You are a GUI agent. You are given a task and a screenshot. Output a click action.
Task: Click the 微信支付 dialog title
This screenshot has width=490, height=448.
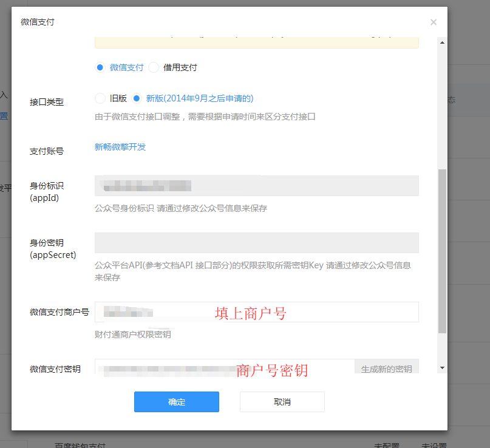[38, 22]
